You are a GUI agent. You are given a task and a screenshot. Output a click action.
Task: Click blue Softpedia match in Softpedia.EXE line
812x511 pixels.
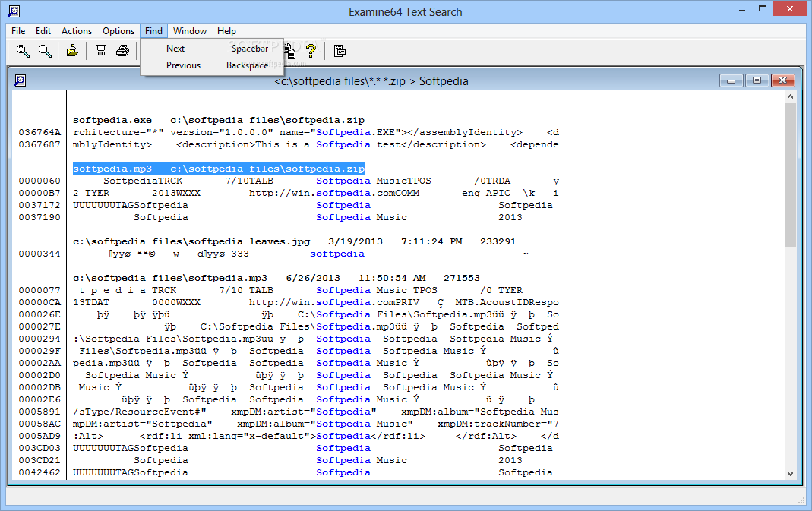point(343,133)
